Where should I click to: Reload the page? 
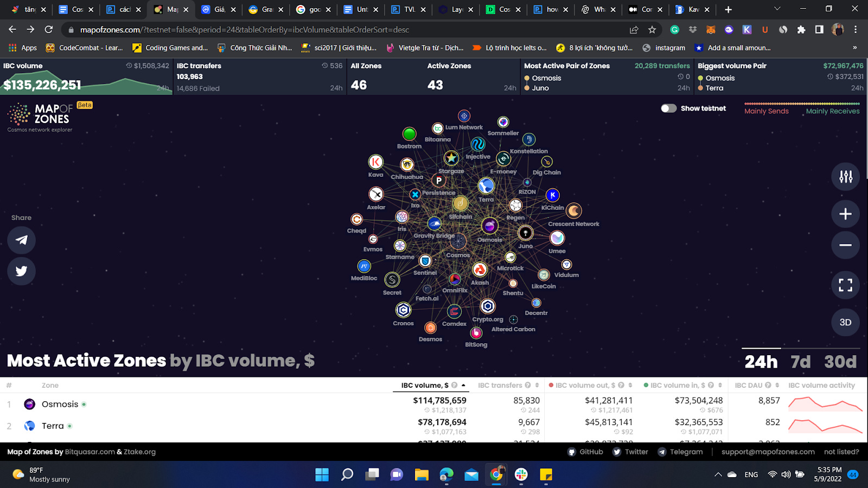click(49, 30)
